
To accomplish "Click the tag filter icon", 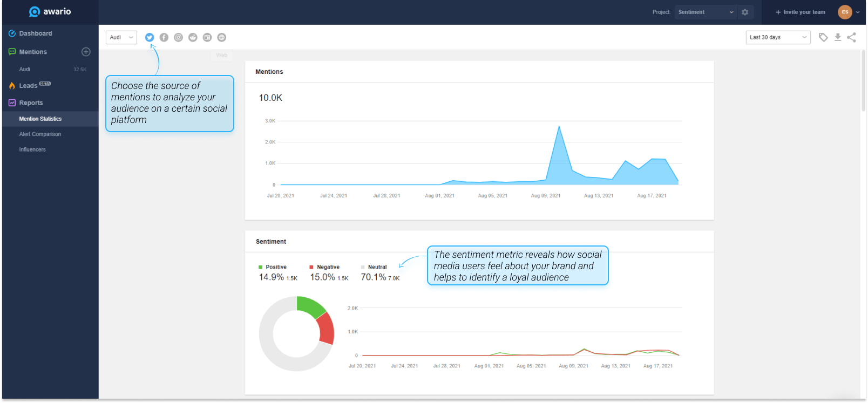I will click(823, 37).
